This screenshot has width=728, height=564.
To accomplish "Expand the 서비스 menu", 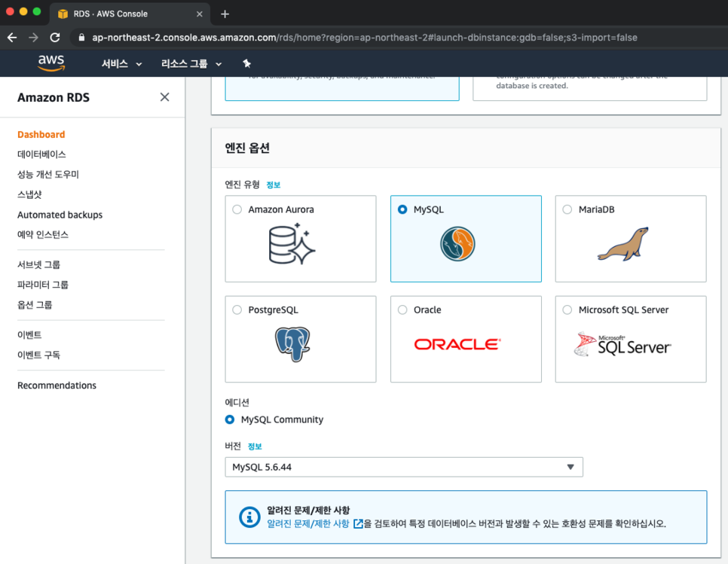I will click(121, 64).
